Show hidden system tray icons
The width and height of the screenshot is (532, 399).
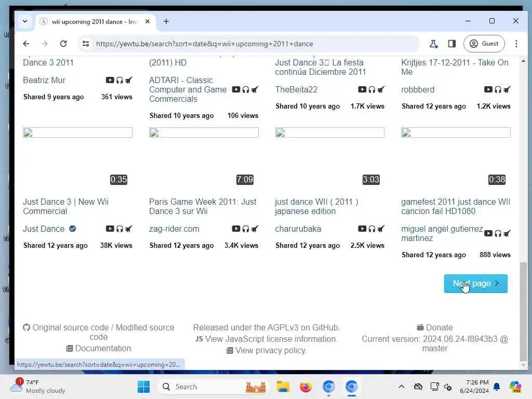(402, 387)
